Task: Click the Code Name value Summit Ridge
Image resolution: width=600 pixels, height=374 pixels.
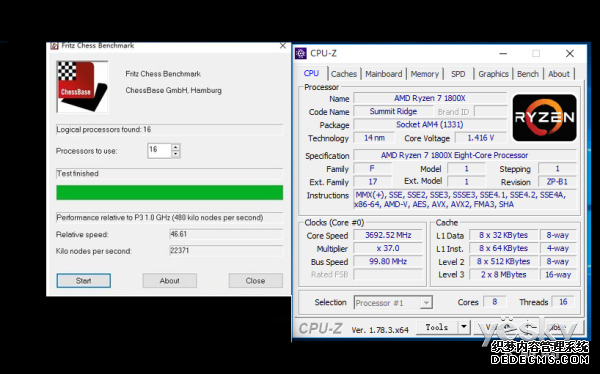Action: (x=393, y=111)
